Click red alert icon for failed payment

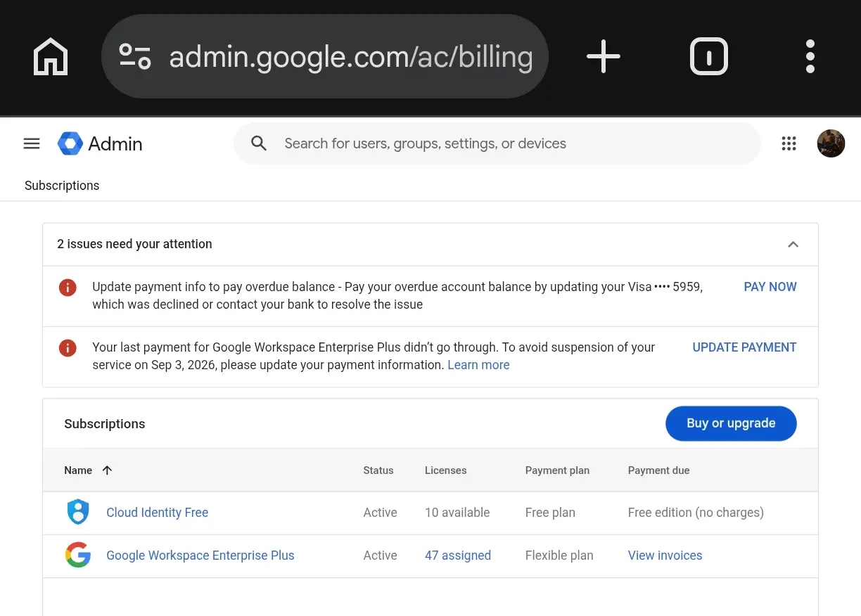coord(68,347)
